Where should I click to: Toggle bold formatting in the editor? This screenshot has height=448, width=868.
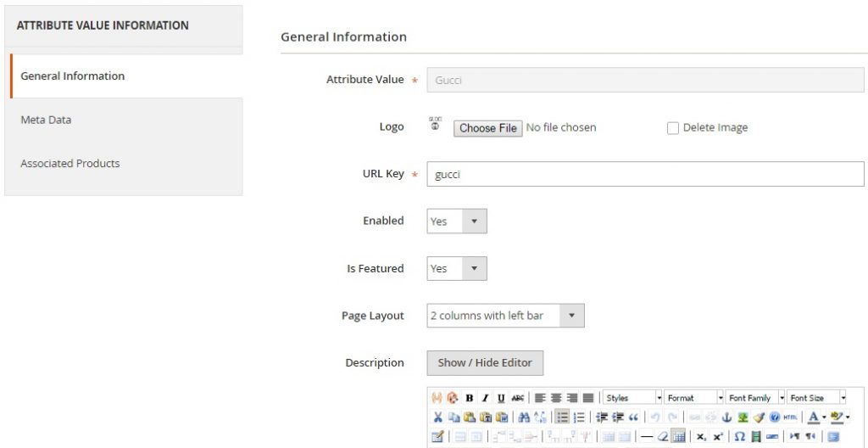click(x=470, y=398)
